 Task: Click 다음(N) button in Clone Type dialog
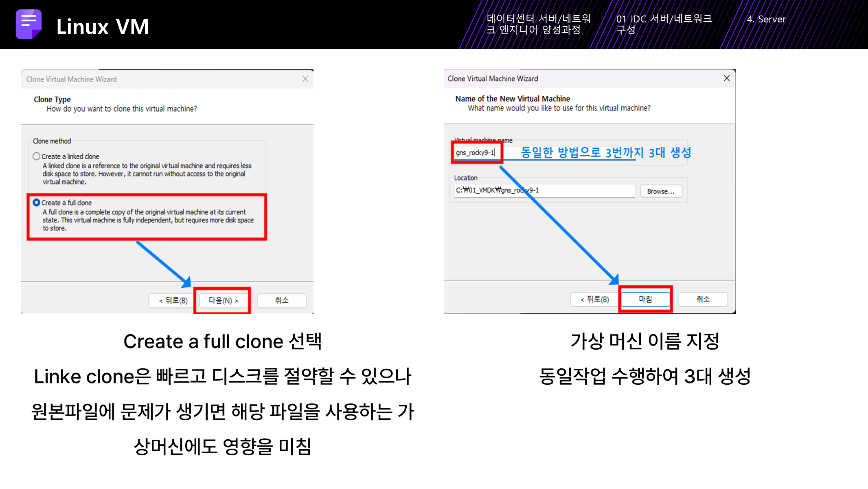(x=223, y=301)
